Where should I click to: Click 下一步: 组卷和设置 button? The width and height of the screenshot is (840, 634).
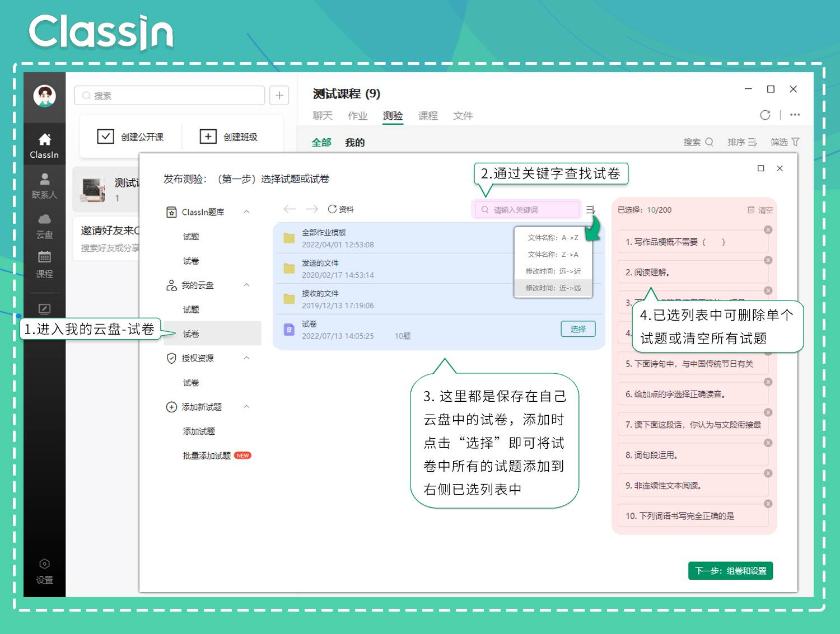(730, 570)
